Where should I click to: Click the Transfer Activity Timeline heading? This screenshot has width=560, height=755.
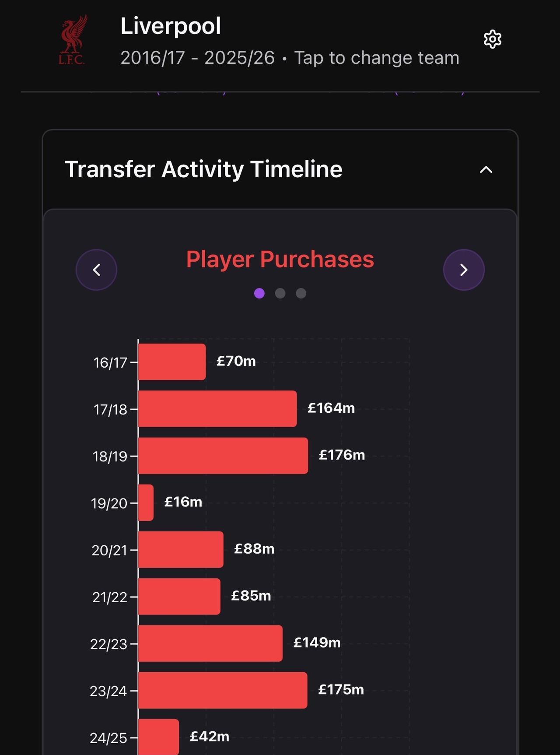click(203, 169)
